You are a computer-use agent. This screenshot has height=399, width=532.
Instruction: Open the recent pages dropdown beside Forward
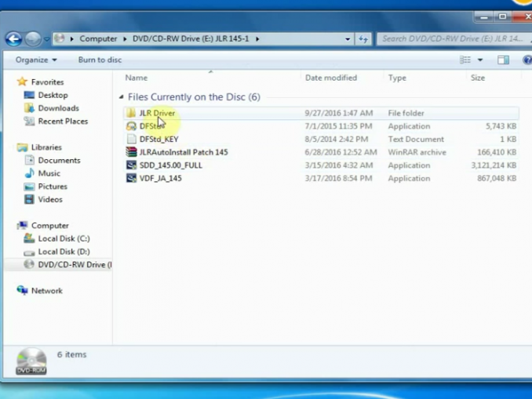pyautogui.click(x=47, y=39)
